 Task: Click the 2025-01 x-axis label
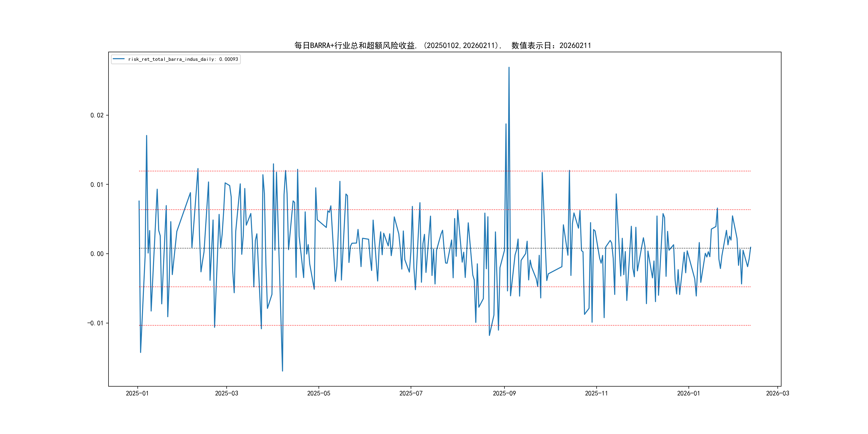(137, 394)
